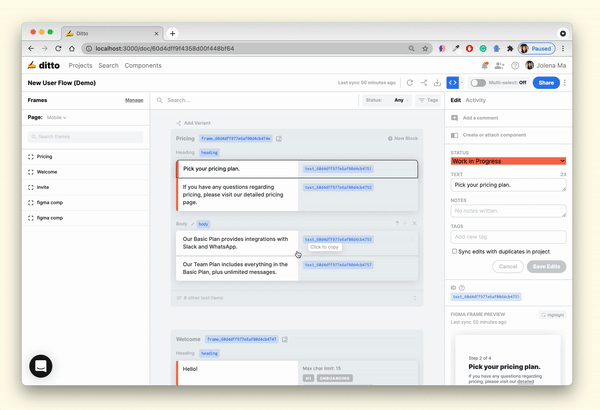
Task: Click the Text field with Pick your pricing plan
Action: tap(508, 185)
